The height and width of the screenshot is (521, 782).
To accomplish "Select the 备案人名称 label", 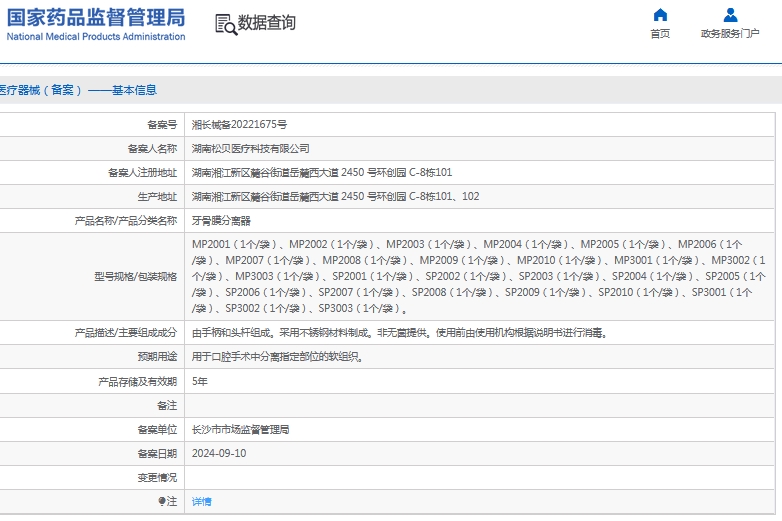I will (152, 149).
